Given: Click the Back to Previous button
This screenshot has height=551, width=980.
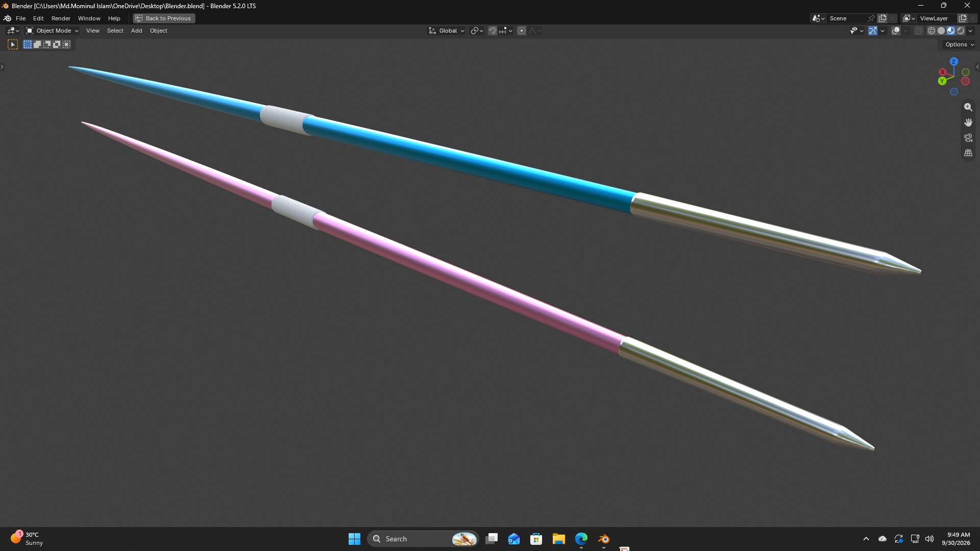Looking at the screenshot, I should point(164,18).
